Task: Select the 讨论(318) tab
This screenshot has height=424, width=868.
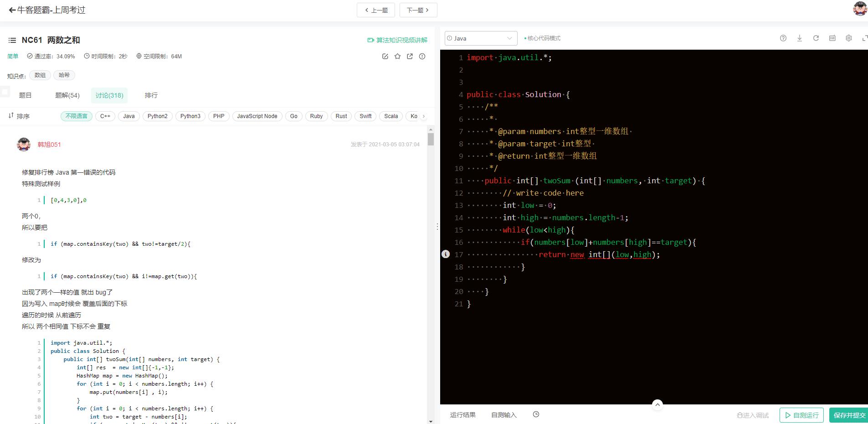Action: [109, 95]
